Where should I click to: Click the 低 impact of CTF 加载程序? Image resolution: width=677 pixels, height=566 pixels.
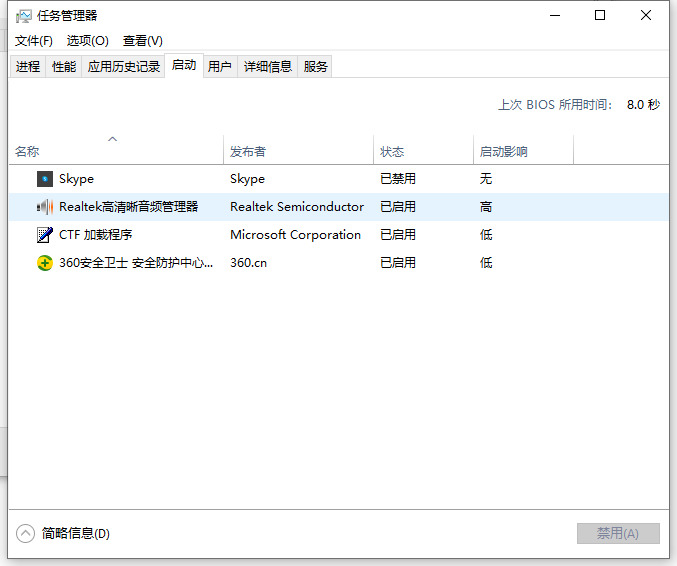point(486,235)
